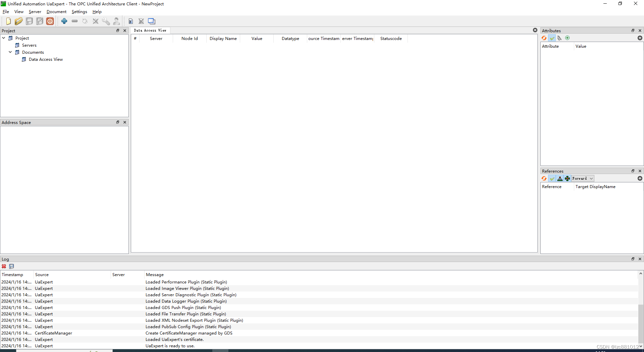Screen dimensions: 644x352
Task: Click the Connect server plug icon
Action: 85,21
